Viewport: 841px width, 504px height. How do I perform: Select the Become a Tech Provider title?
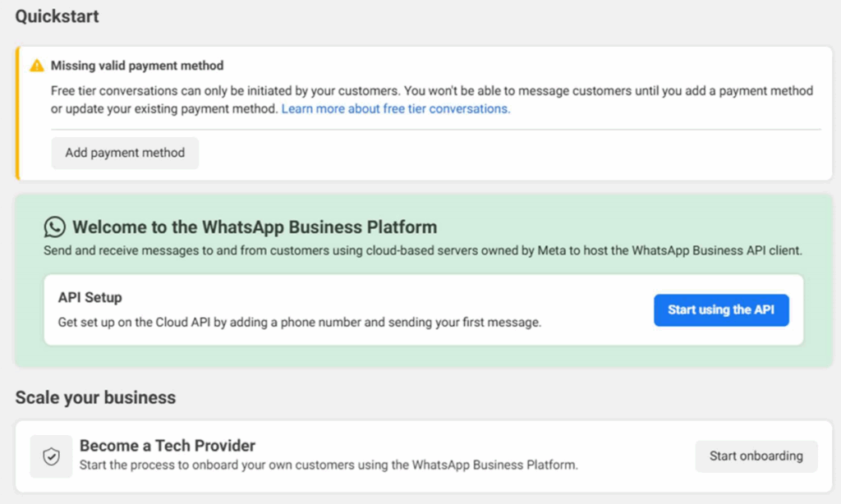168,446
